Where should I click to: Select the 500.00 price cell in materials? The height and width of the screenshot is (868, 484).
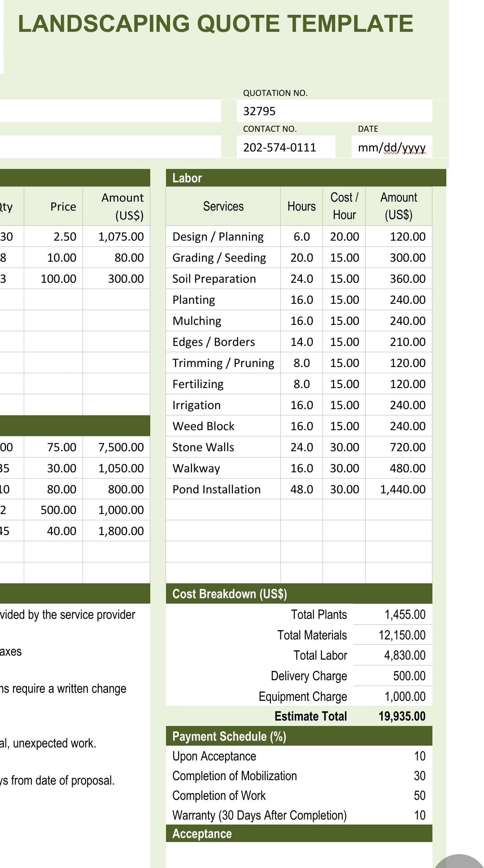53,510
